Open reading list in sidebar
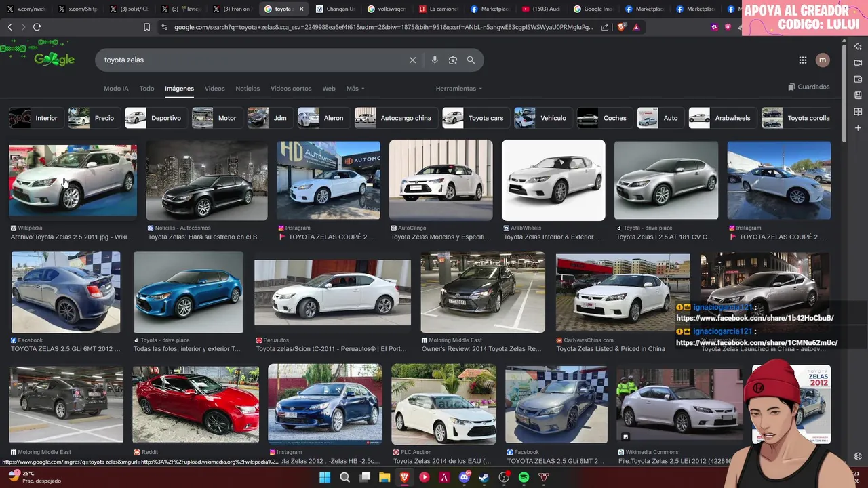Screen dimensions: 868x488 tap(858, 112)
